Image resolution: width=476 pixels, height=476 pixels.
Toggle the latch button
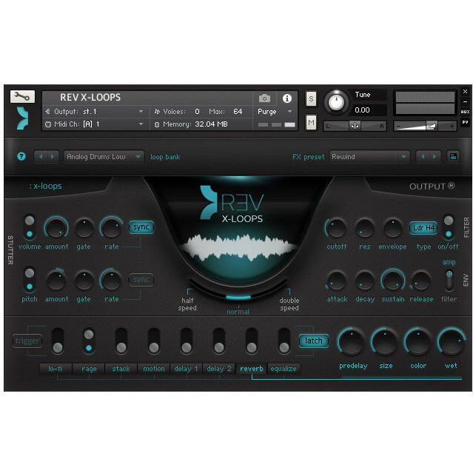tap(313, 341)
